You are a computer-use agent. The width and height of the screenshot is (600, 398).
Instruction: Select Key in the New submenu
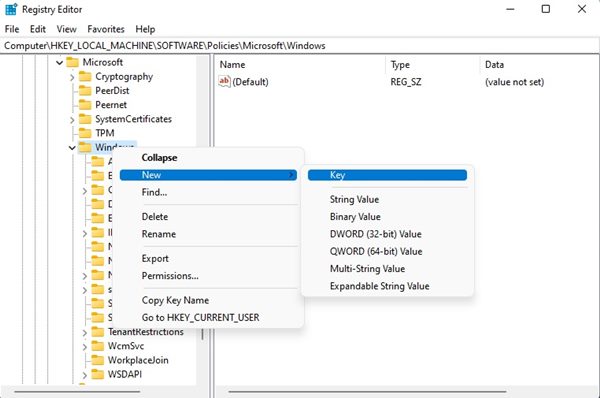point(387,175)
